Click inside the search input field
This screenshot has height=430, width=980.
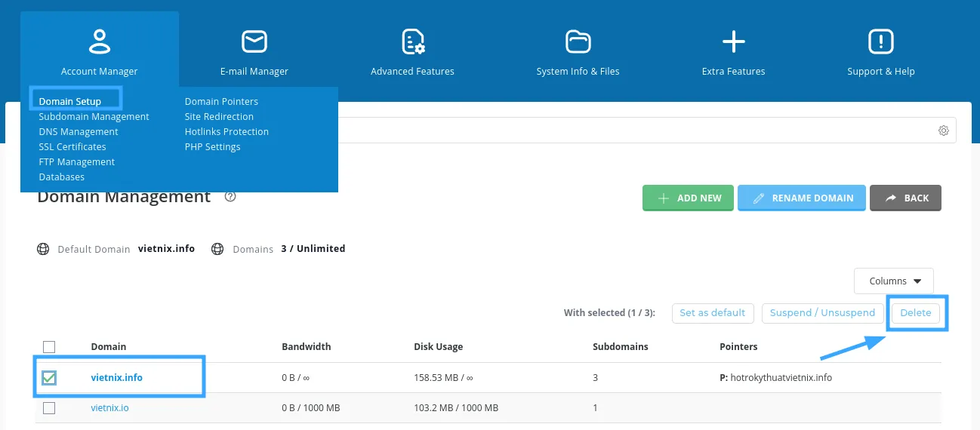634,131
